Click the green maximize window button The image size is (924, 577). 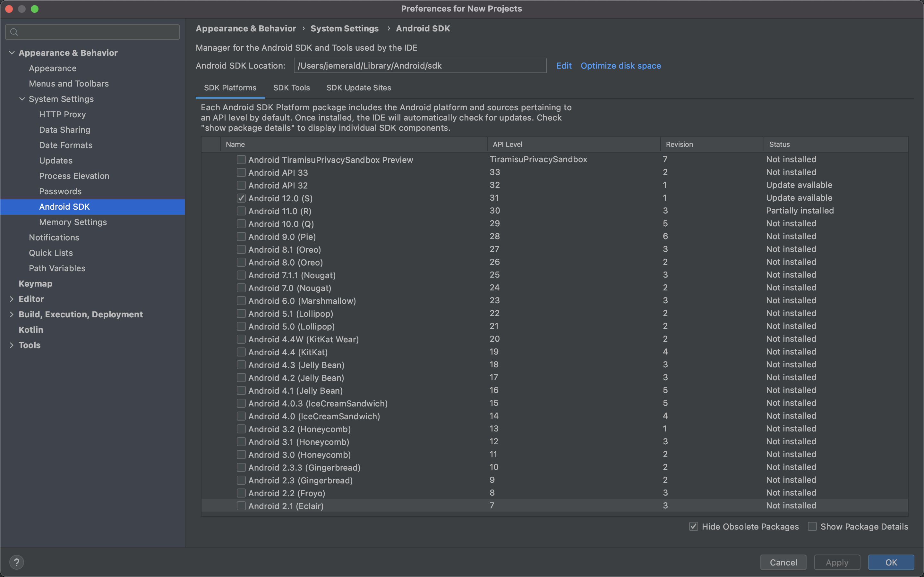click(x=35, y=9)
